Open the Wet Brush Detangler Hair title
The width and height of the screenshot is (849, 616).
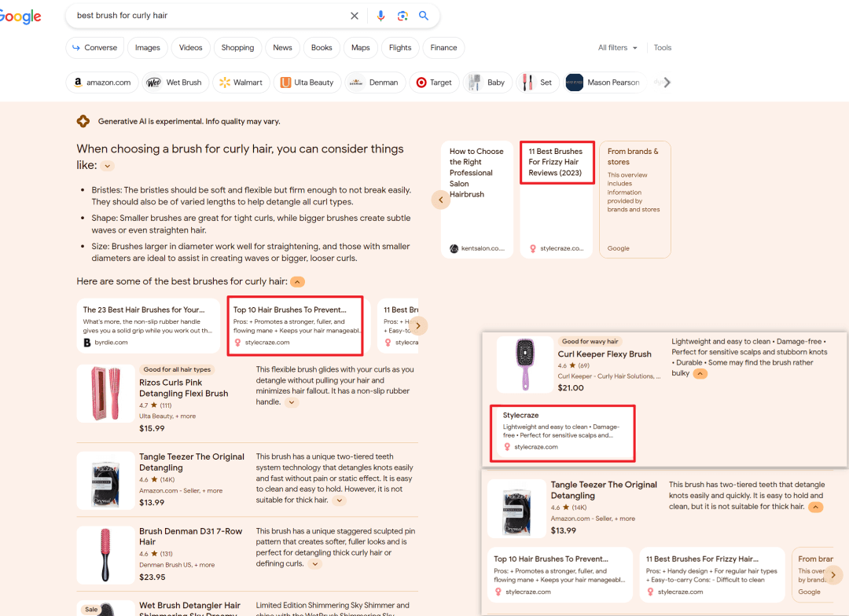(x=190, y=610)
